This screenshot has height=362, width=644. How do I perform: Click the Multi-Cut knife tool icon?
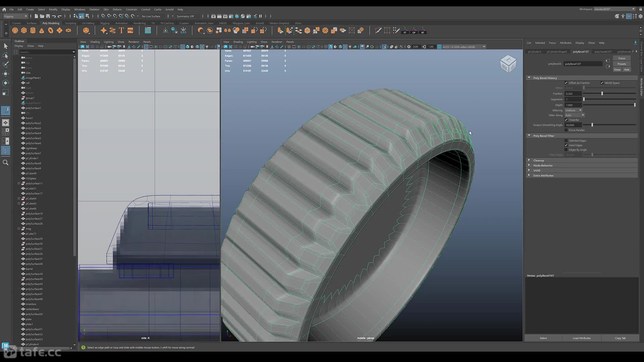pyautogui.click(x=378, y=31)
